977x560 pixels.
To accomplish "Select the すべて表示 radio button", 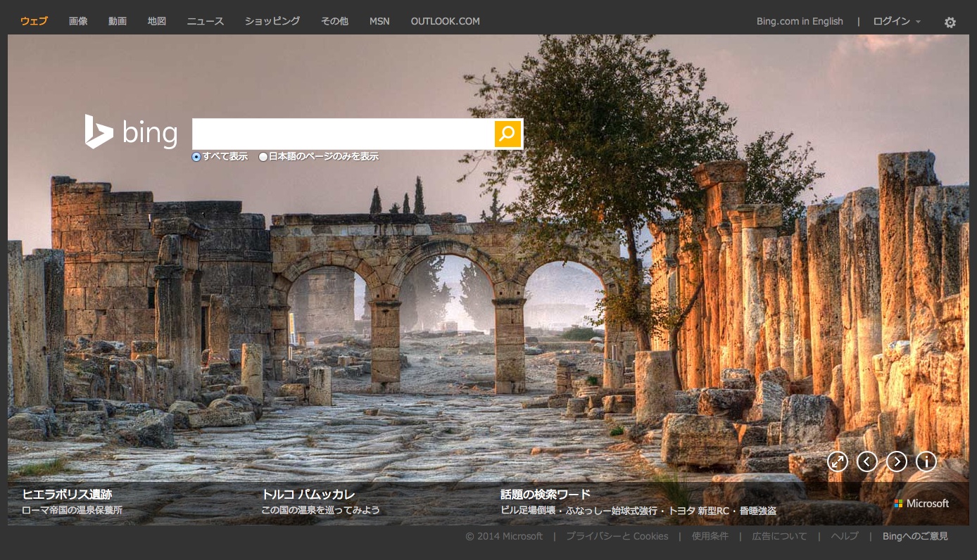I will 196,157.
